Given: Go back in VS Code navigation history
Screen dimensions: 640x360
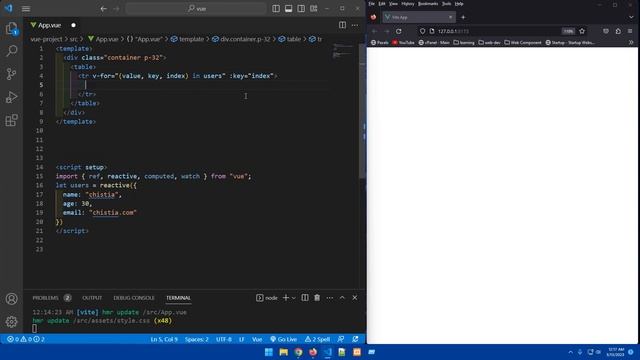Looking at the screenshot, I should [104, 9].
